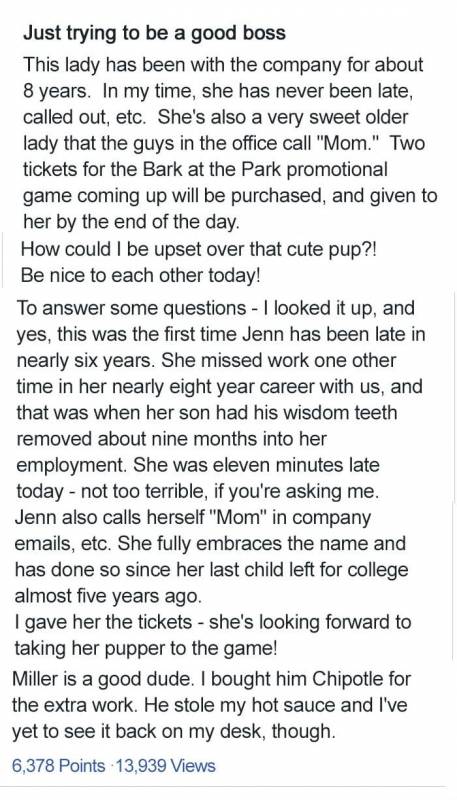Click the "her by the end of the day." line
This screenshot has height=800, width=457.
tap(131, 222)
